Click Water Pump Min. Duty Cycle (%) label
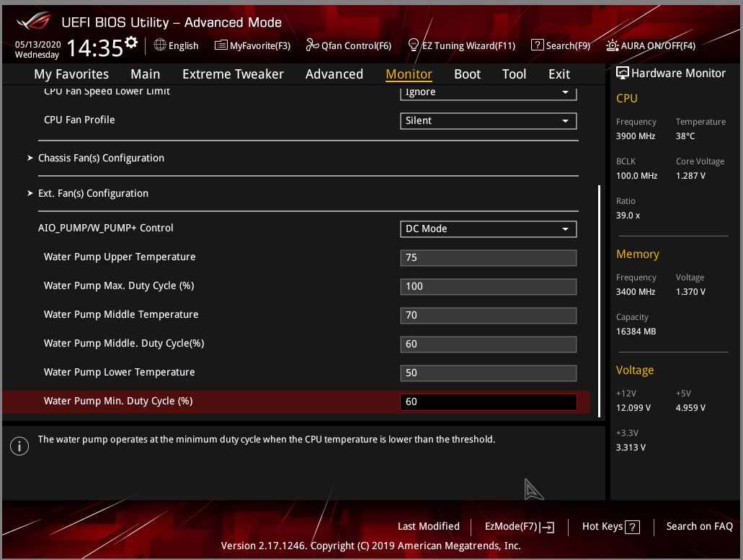Image resolution: width=743 pixels, height=560 pixels. coord(118,401)
